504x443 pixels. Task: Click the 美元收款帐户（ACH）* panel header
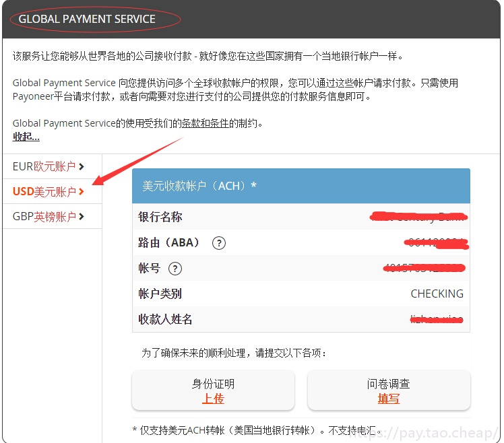[301, 186]
